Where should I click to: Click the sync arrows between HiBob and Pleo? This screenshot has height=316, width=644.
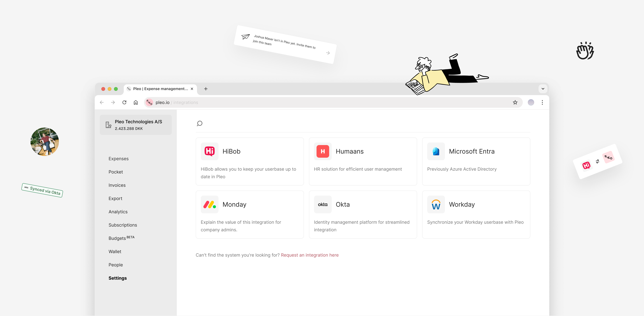point(597,161)
